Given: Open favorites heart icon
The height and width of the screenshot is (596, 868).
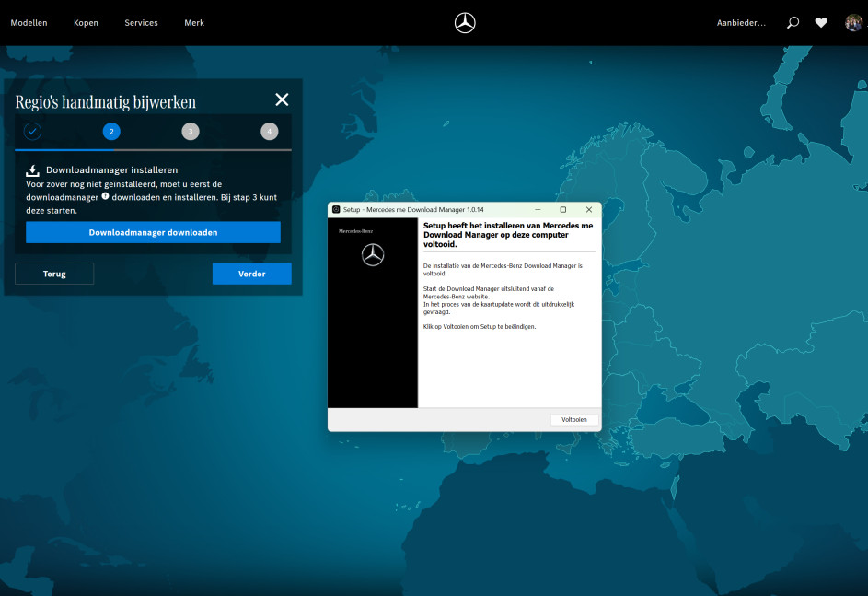Looking at the screenshot, I should [x=821, y=23].
